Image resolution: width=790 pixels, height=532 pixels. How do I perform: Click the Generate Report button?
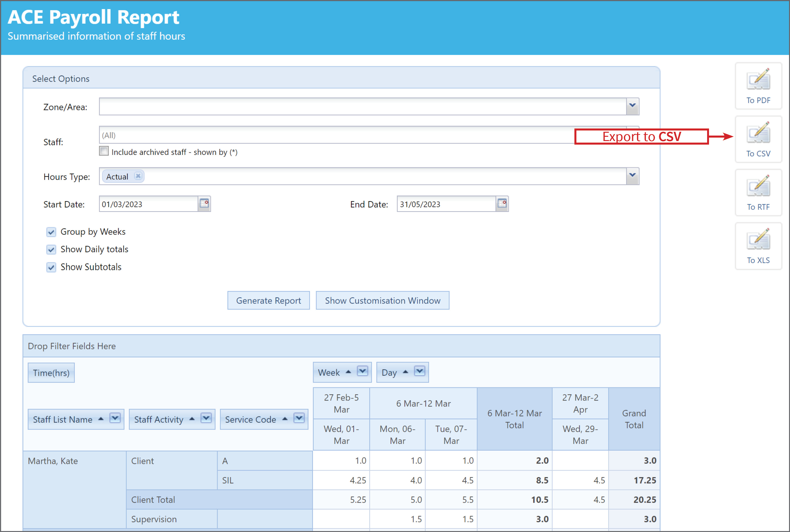[269, 300]
